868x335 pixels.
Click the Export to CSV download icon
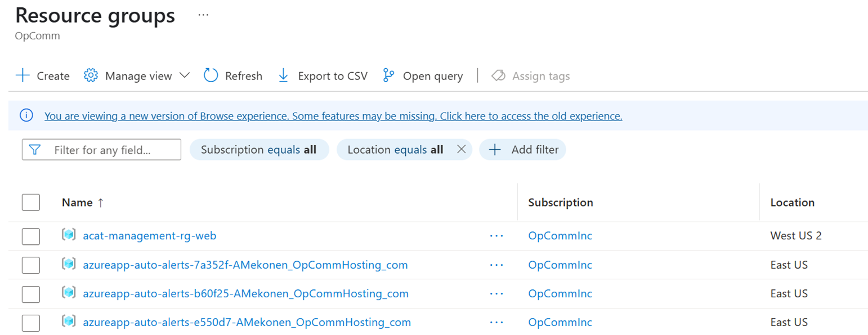tap(283, 75)
